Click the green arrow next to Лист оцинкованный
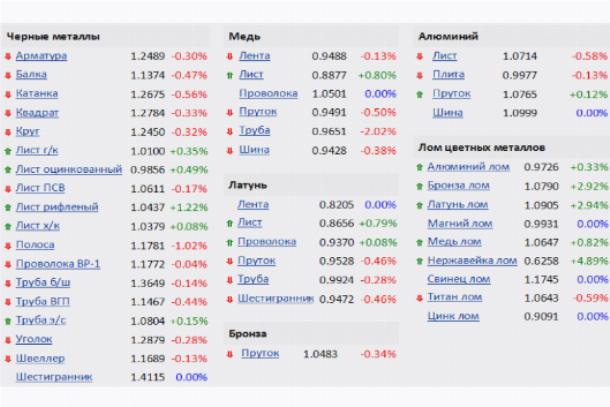Viewport: 610px width, 407px height. pos(8,170)
